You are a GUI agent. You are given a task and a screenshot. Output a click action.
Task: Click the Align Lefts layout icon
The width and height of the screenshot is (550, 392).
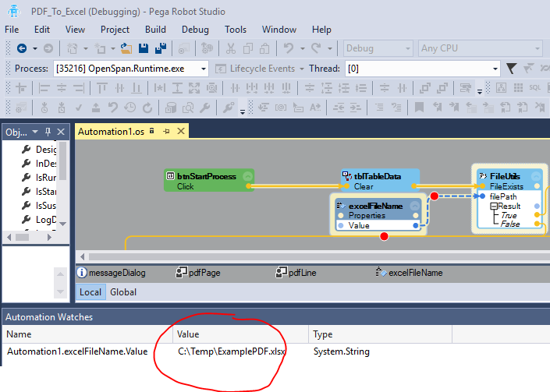pos(44,88)
